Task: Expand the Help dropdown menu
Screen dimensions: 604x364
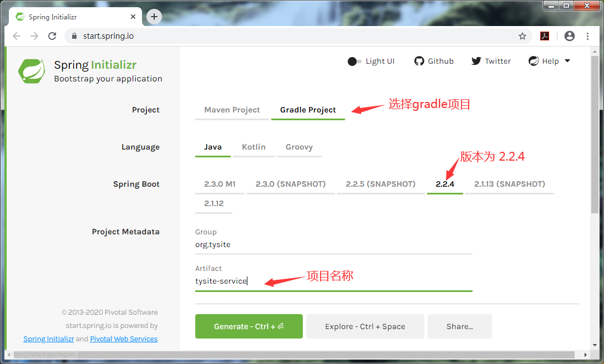Action: [566, 61]
